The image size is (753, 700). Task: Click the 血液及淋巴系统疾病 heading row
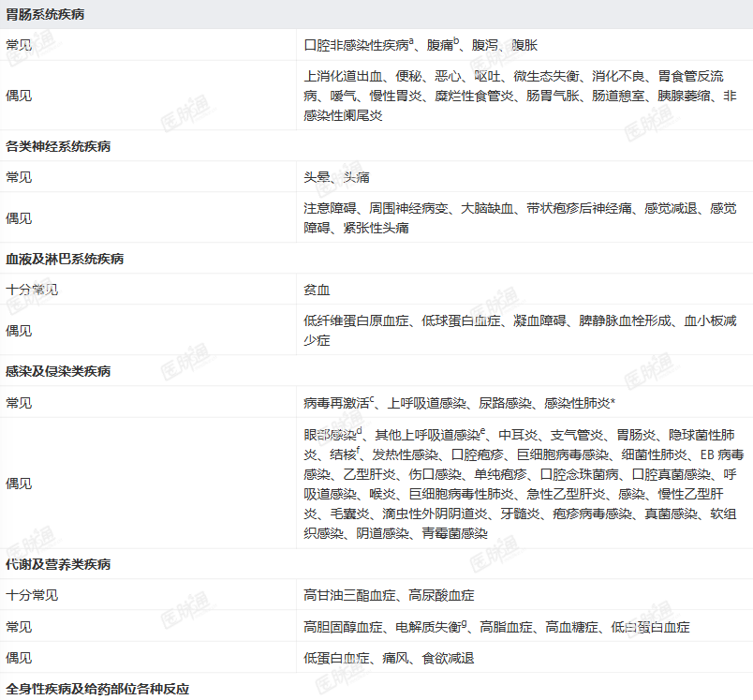[x=376, y=259]
